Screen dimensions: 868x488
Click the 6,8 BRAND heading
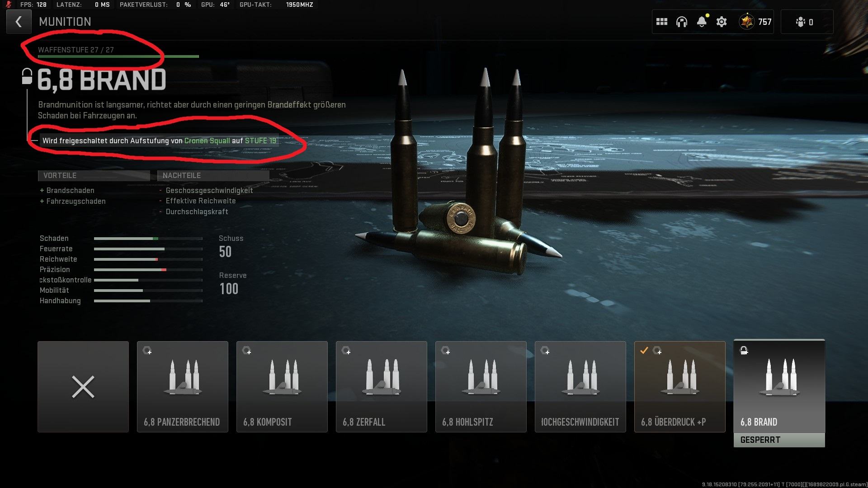[102, 80]
